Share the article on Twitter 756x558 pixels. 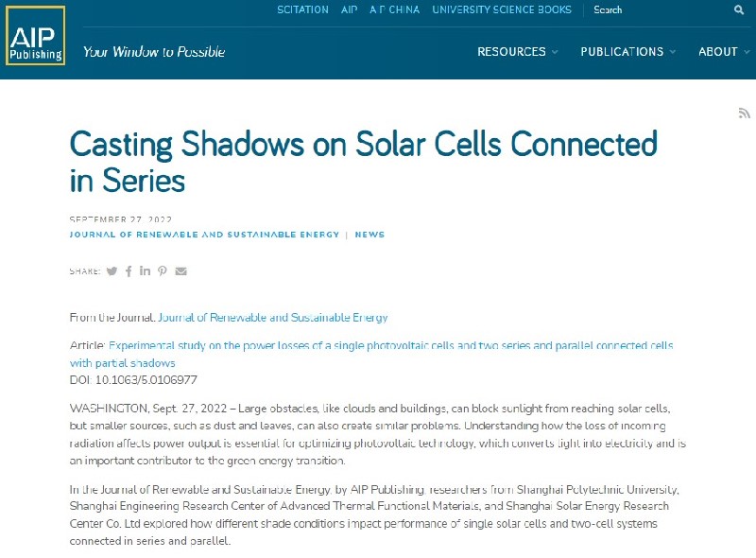tap(112, 271)
